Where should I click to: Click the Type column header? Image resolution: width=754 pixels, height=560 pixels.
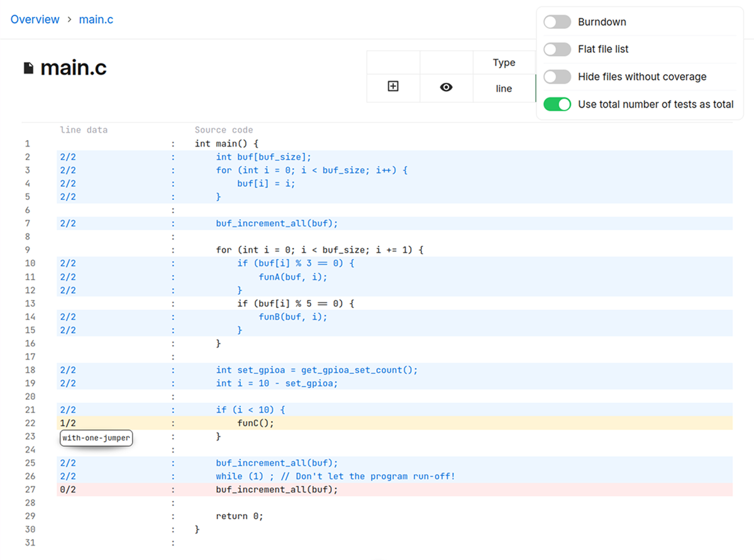click(x=504, y=63)
